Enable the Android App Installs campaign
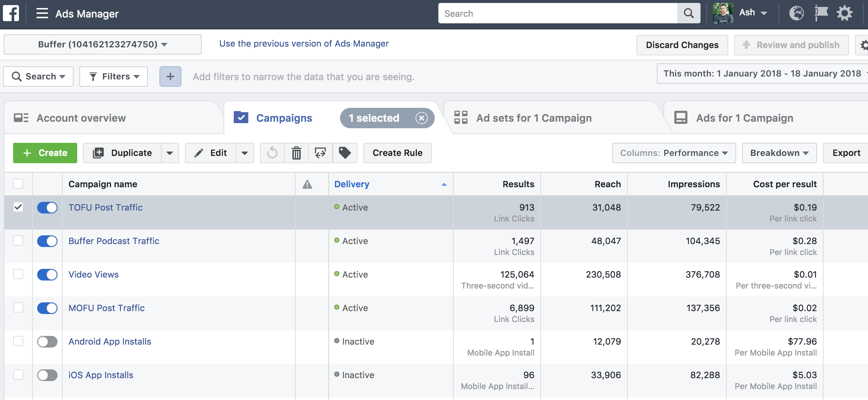The height and width of the screenshot is (400, 868). 47,341
